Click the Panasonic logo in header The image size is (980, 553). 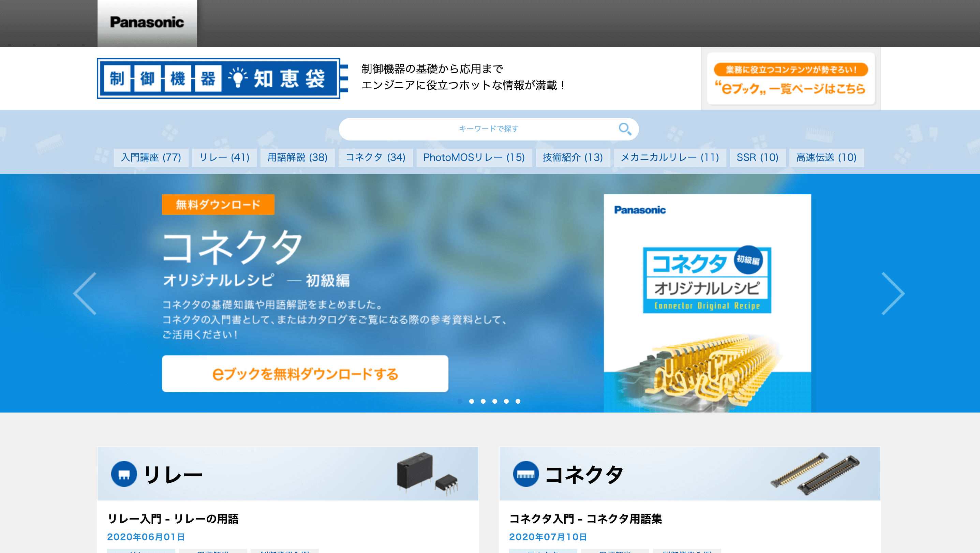coord(147,23)
